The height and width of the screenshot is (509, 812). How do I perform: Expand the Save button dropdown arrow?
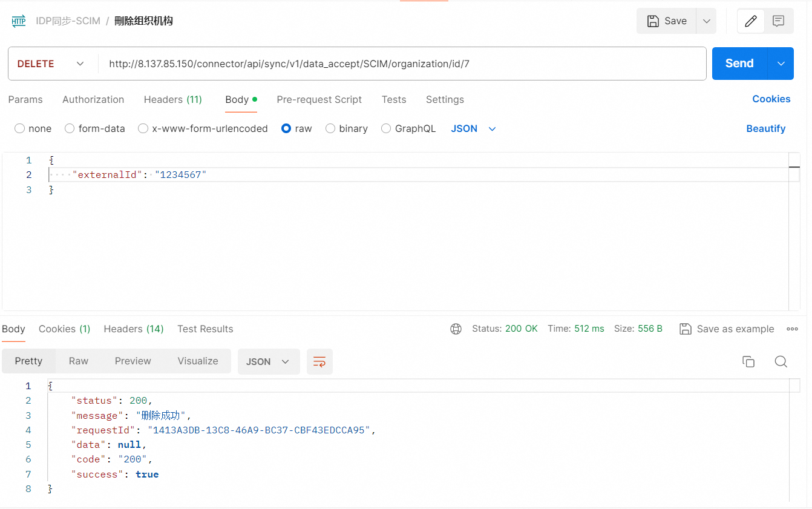(x=706, y=21)
